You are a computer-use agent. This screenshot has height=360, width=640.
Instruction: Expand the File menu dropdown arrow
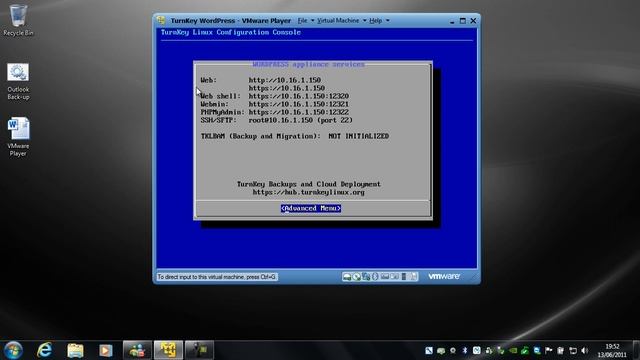click(x=313, y=20)
